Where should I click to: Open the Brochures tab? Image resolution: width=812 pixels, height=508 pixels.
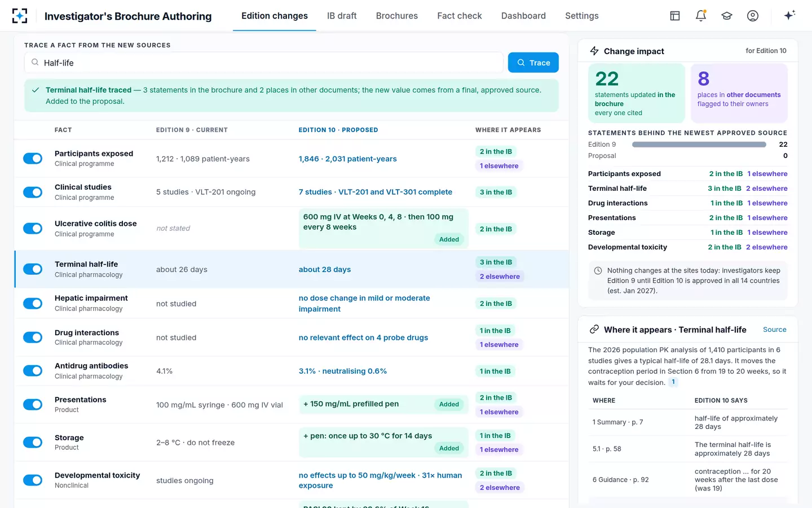pos(397,16)
